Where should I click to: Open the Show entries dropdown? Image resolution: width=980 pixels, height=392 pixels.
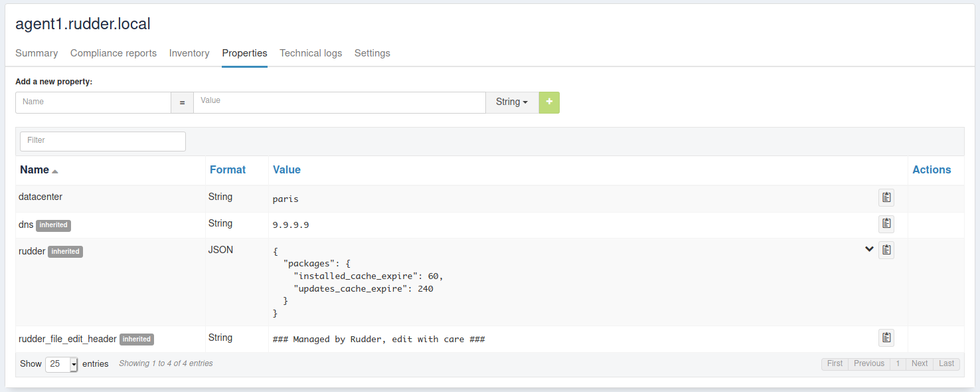(x=61, y=363)
